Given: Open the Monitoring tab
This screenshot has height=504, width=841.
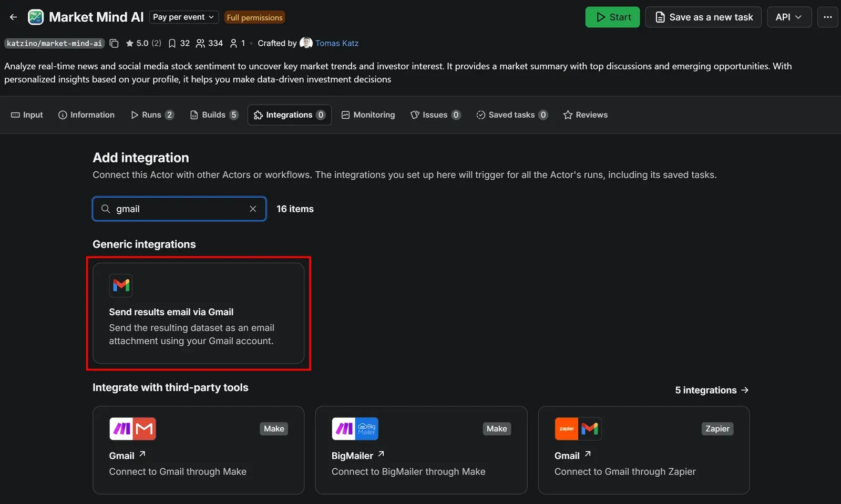Looking at the screenshot, I should pyautogui.click(x=368, y=115).
